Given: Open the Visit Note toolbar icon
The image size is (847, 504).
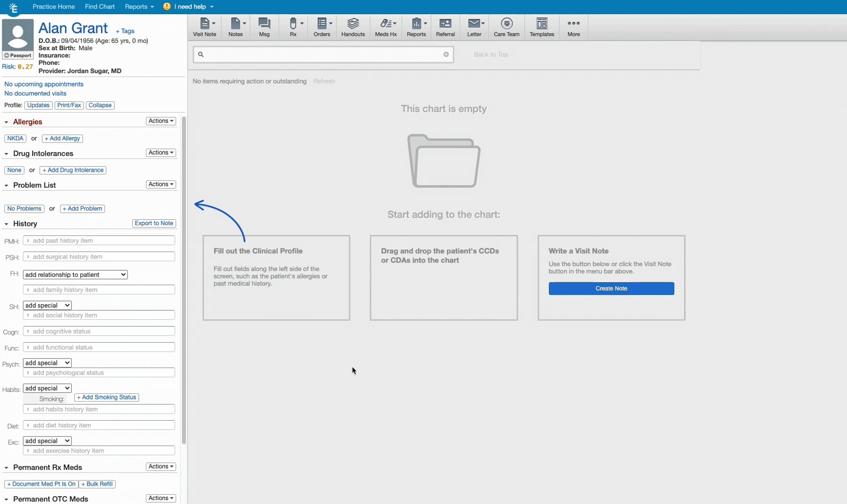Looking at the screenshot, I should coord(204,27).
